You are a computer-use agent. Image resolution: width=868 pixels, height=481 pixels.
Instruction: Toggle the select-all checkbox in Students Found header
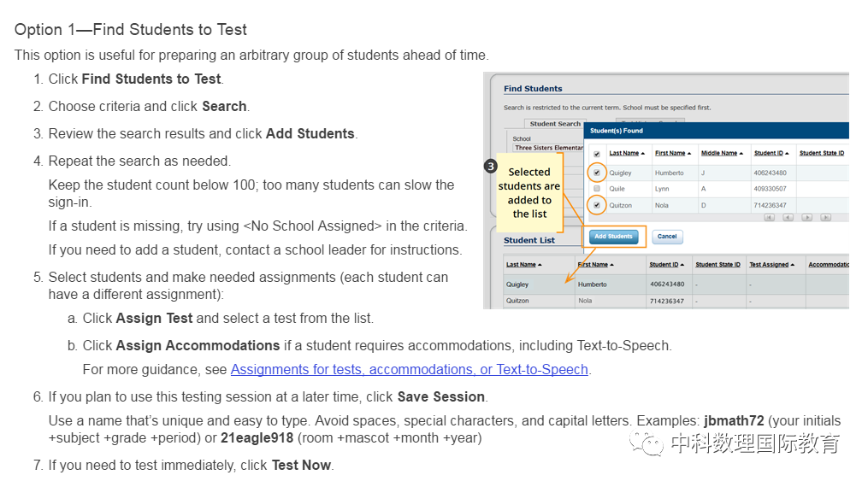[597, 154]
